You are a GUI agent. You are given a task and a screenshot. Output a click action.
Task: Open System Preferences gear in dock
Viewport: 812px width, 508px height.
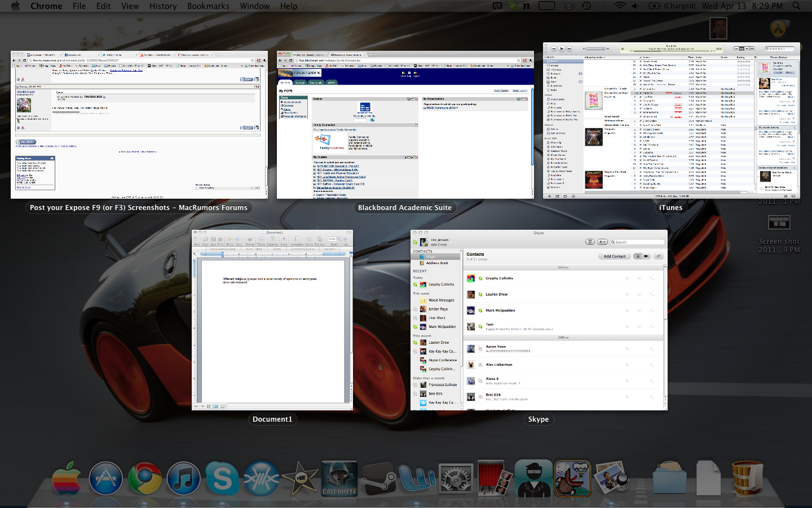456,479
